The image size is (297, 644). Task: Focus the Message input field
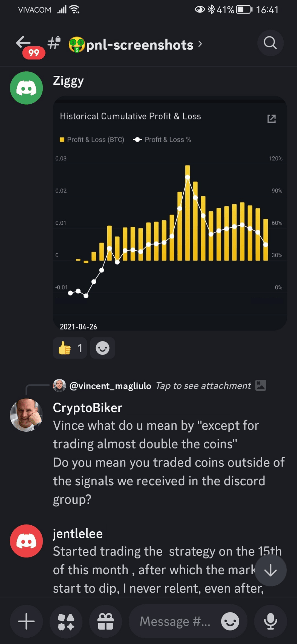[174, 622]
